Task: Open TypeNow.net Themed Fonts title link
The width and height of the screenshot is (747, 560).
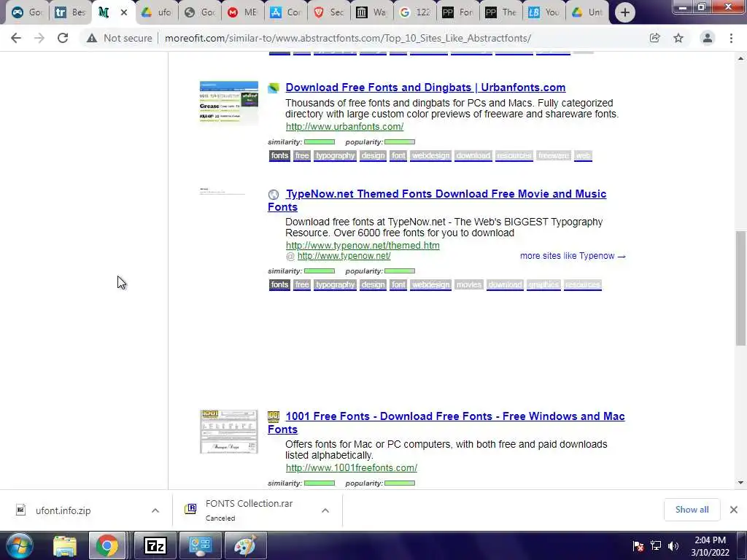Action: coord(437,201)
